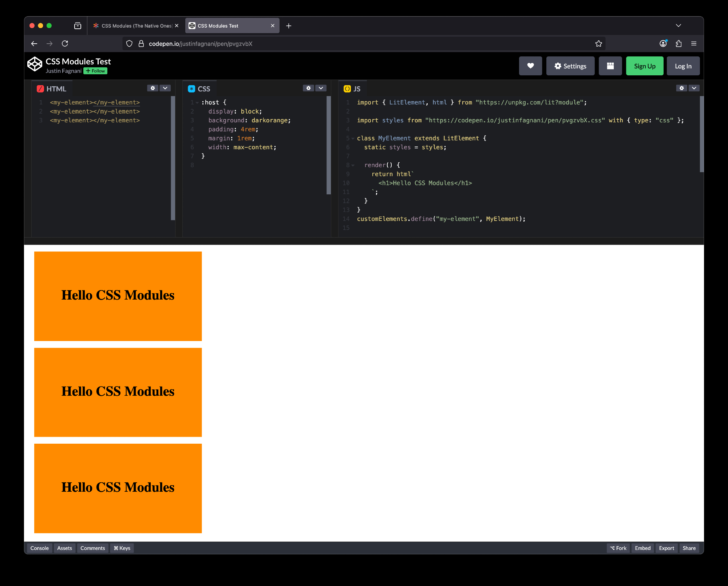Expand JS editor dropdown chevron

(x=694, y=88)
